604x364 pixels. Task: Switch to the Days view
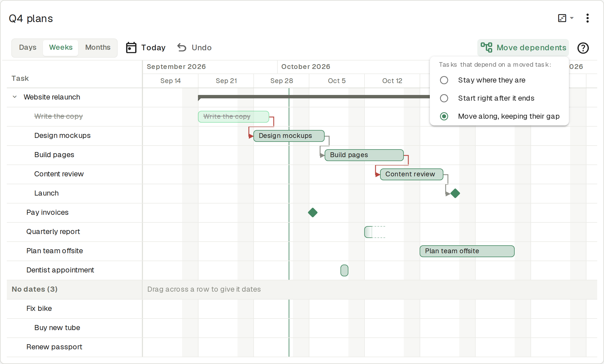(x=28, y=47)
